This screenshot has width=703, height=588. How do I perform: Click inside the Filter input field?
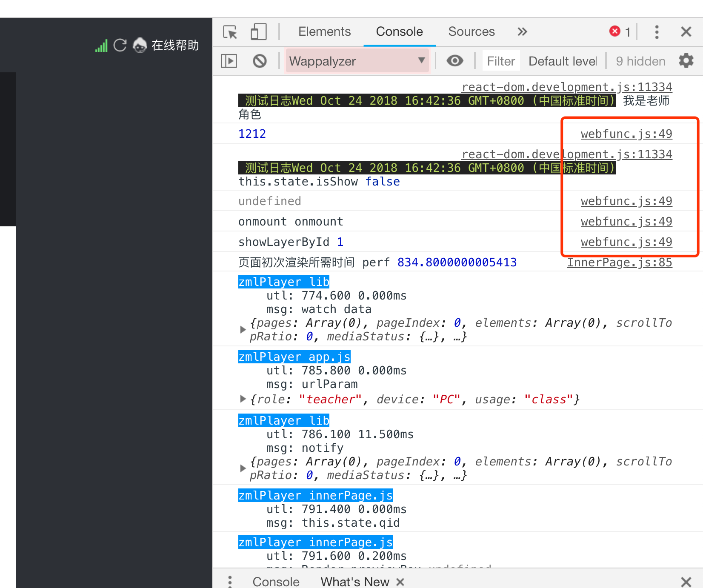click(500, 61)
